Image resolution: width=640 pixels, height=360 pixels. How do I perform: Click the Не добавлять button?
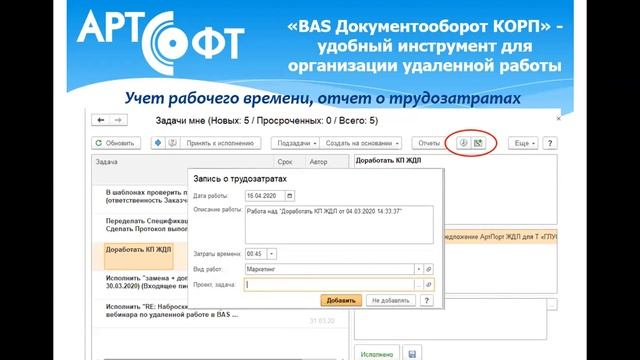(391, 300)
